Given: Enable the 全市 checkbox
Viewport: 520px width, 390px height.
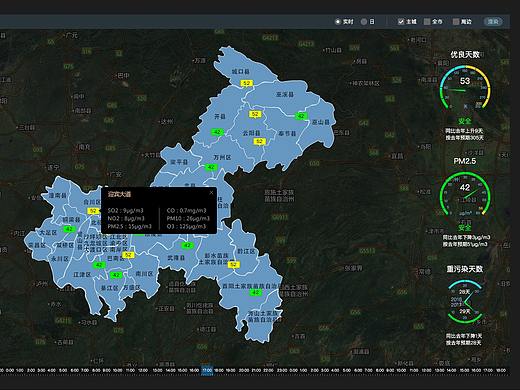Looking at the screenshot, I should click(x=427, y=22).
